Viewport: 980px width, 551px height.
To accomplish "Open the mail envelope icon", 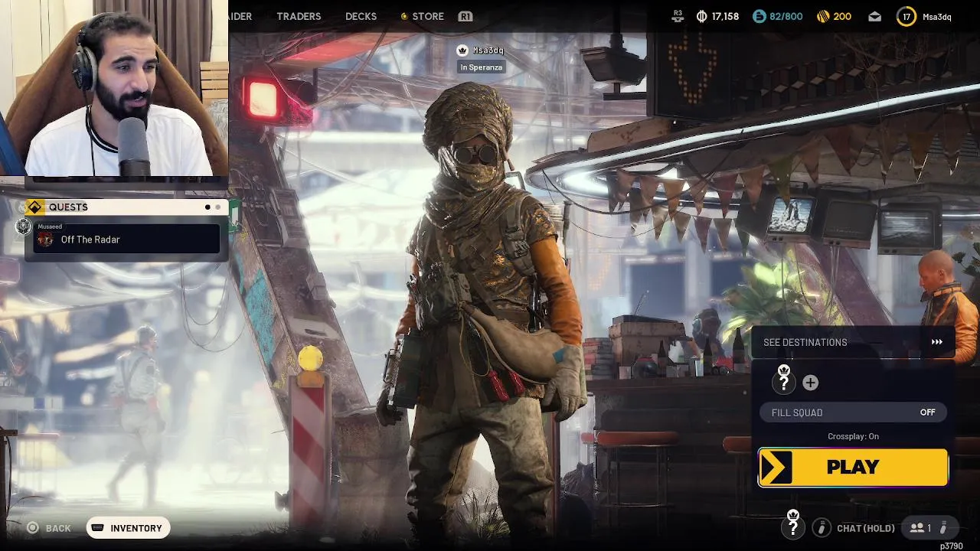I will (874, 16).
